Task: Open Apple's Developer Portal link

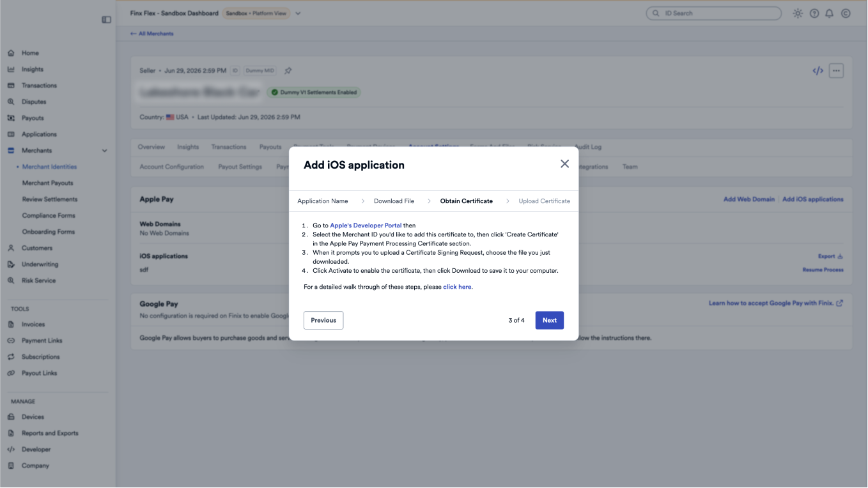Action: click(x=366, y=225)
